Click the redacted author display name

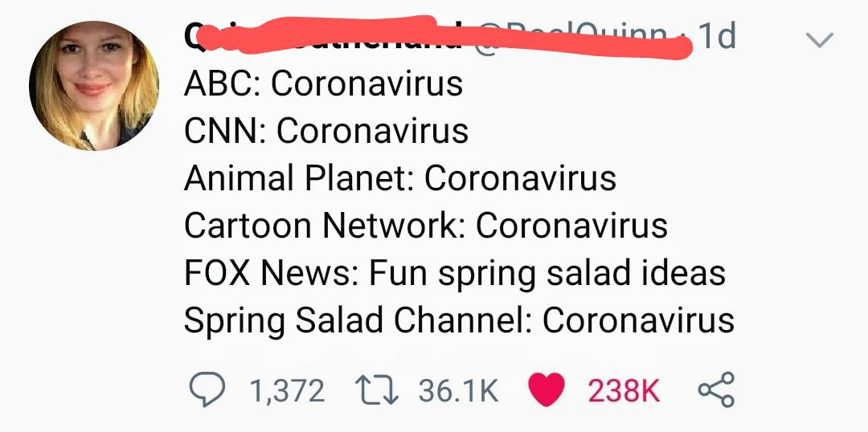coord(321,37)
